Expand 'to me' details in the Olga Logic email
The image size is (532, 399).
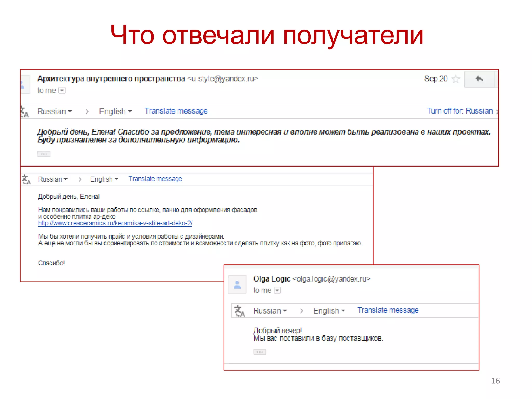(x=277, y=290)
